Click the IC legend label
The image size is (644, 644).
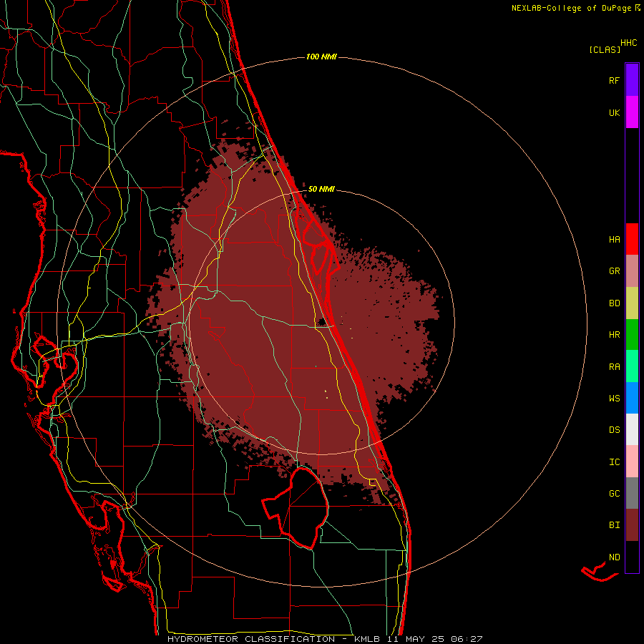614,462
